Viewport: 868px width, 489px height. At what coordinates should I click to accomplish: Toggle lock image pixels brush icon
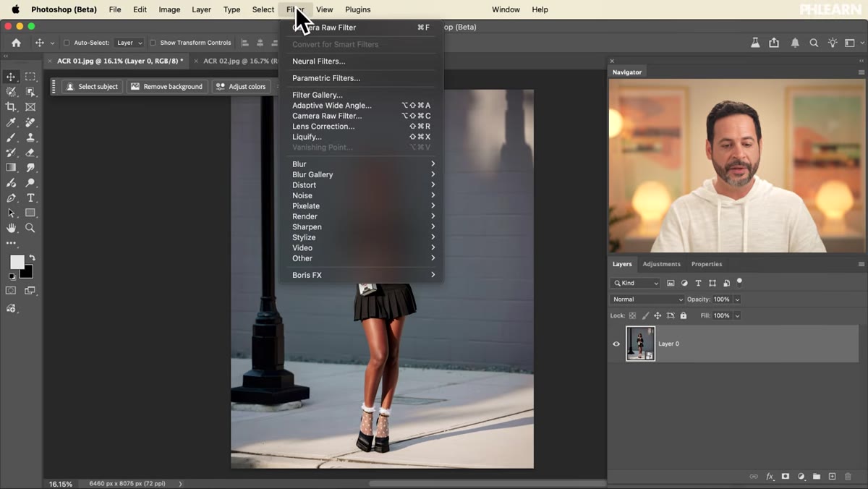point(645,315)
